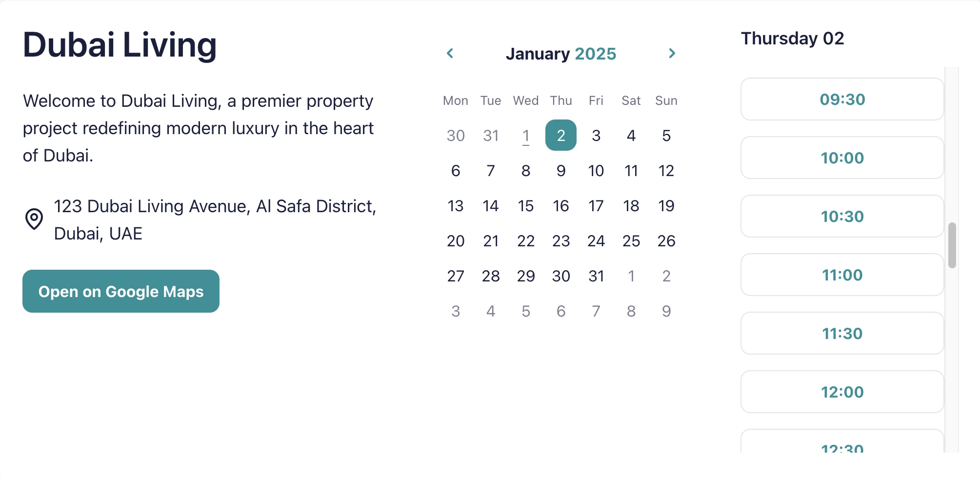Go to previous month with left chevron
This screenshot has width=980, height=478.
(x=450, y=53)
